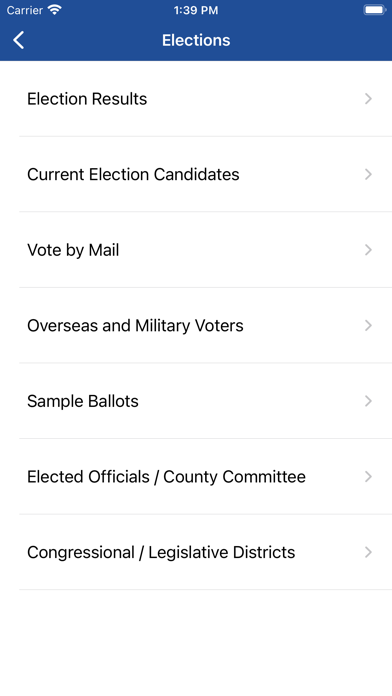This screenshot has height=696, width=392.
Task: Tap chevron on Congressional / Legislative Districts
Action: [368, 552]
